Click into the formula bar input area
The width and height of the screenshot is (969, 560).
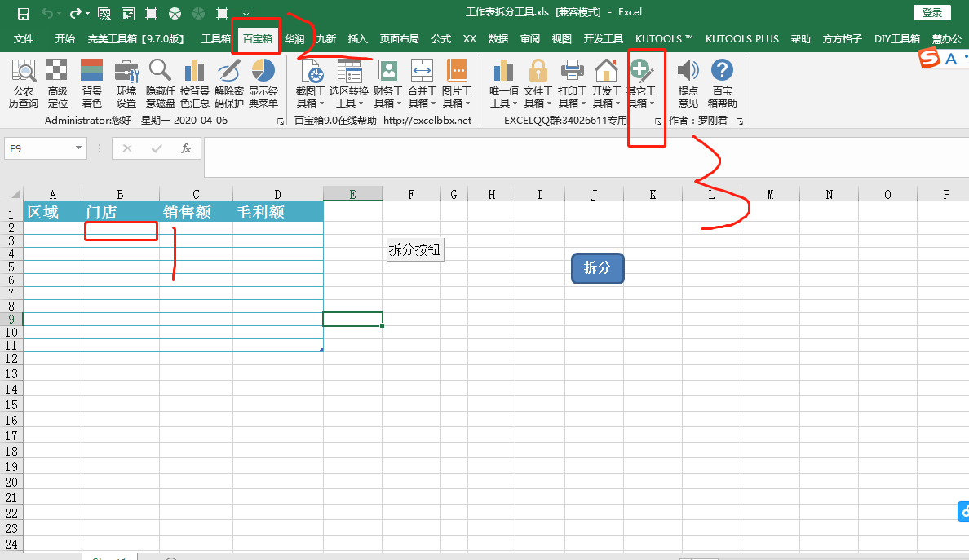pyautogui.click(x=586, y=157)
